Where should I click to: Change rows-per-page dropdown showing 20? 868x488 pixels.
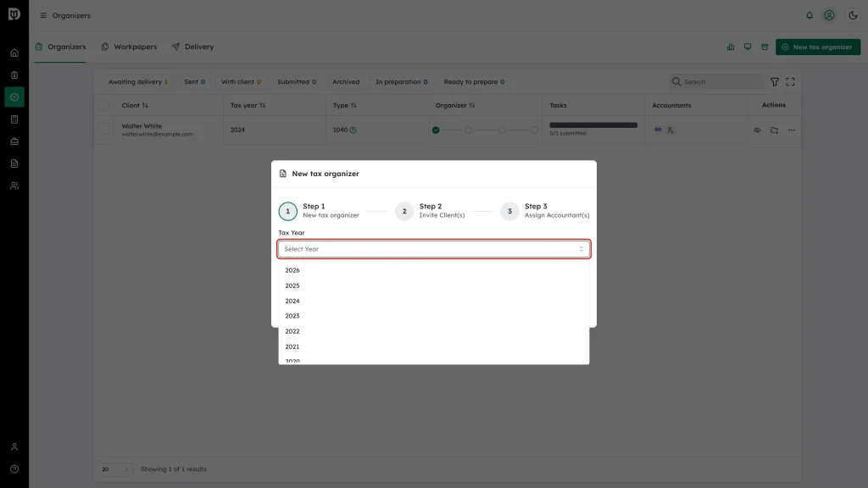(115, 469)
